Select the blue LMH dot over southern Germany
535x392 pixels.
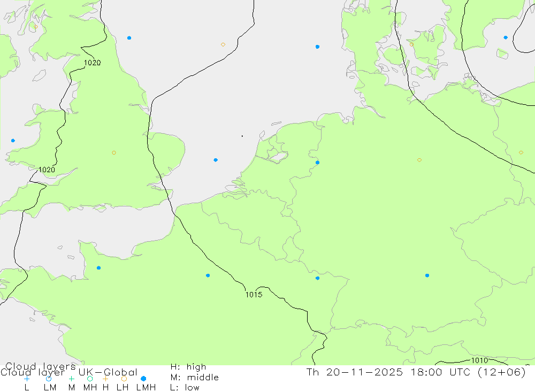pyautogui.click(x=427, y=275)
